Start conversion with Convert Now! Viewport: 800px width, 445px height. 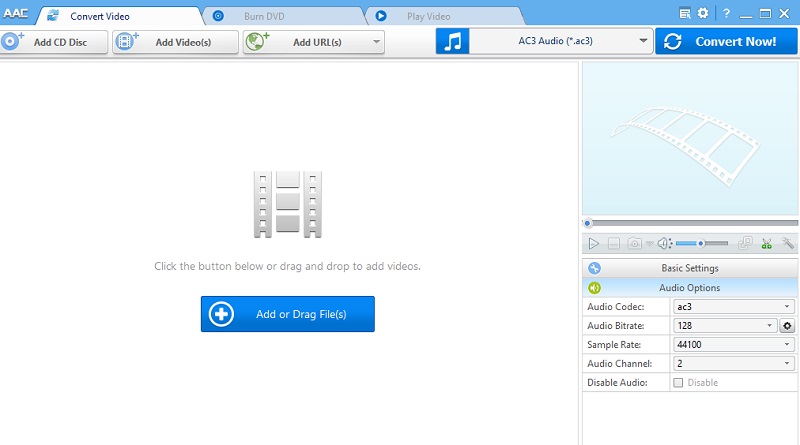tap(726, 41)
